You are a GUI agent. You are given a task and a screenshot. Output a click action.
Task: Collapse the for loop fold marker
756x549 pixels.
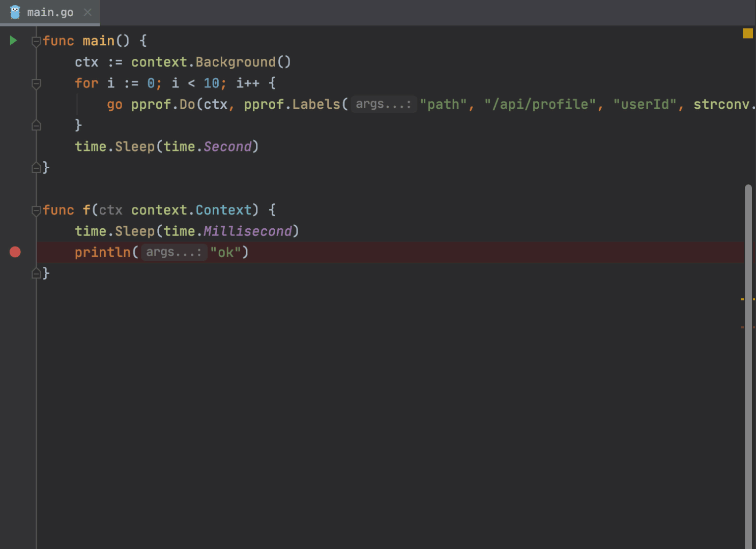point(36,83)
